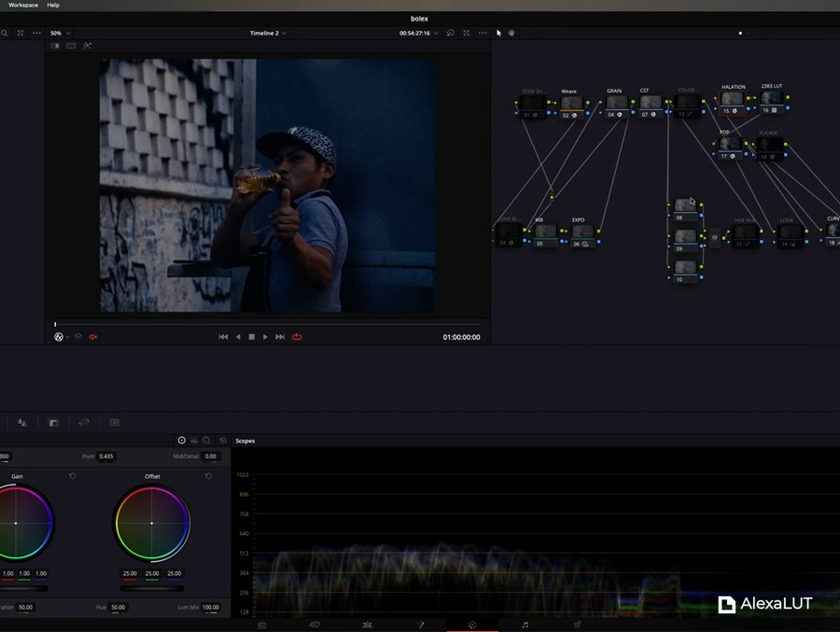Jump to the first frame
Screen dimensions: 840x632
[223, 337]
